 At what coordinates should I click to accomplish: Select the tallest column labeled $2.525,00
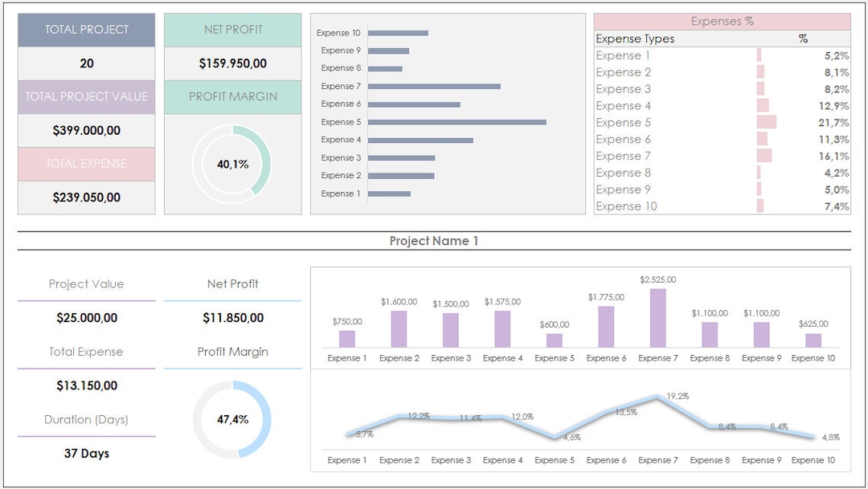[x=657, y=317]
